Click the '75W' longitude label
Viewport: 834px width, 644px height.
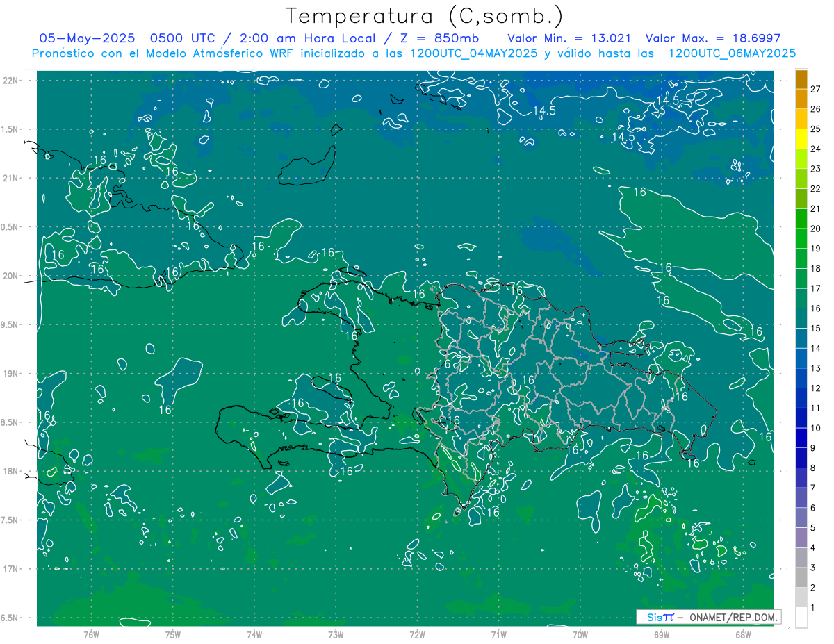173,634
